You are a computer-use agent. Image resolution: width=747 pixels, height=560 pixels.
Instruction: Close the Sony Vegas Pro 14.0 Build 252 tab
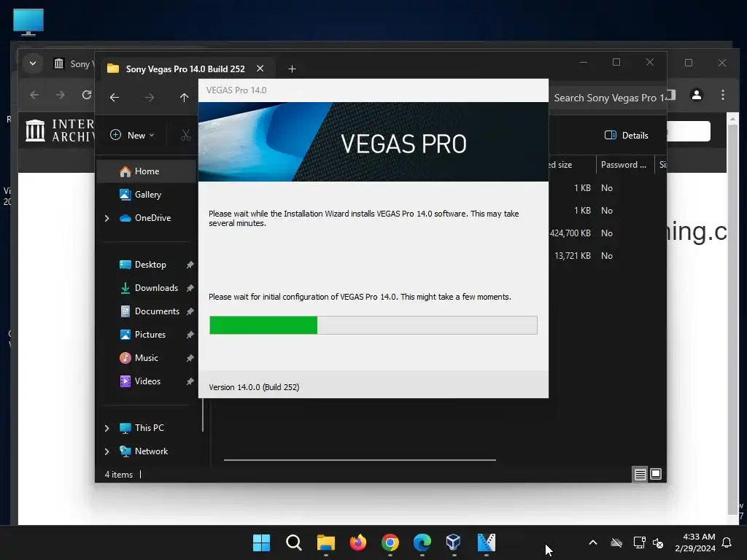point(260,69)
